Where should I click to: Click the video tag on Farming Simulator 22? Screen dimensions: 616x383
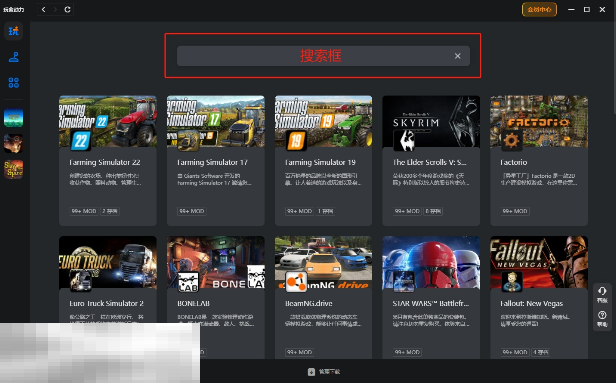(110, 211)
